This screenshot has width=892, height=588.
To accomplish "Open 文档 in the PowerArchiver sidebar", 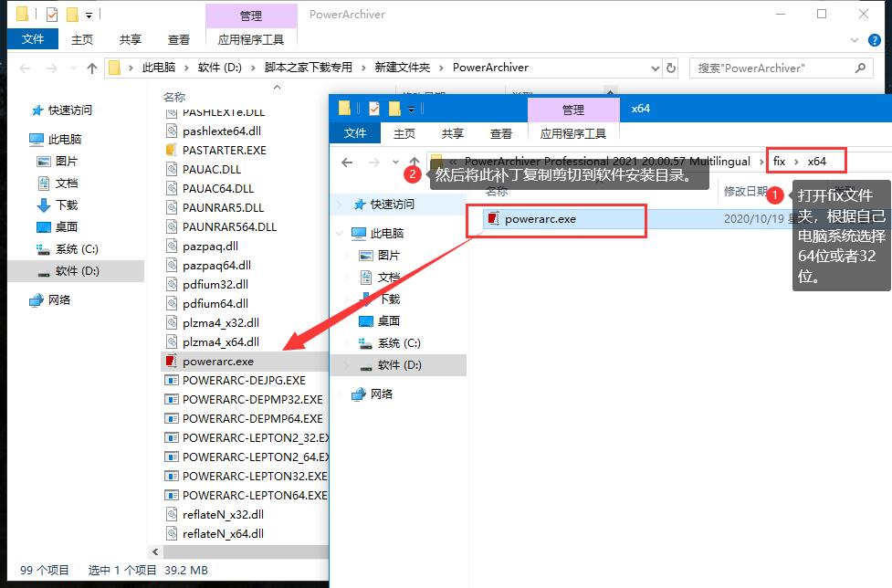I will tap(66, 184).
